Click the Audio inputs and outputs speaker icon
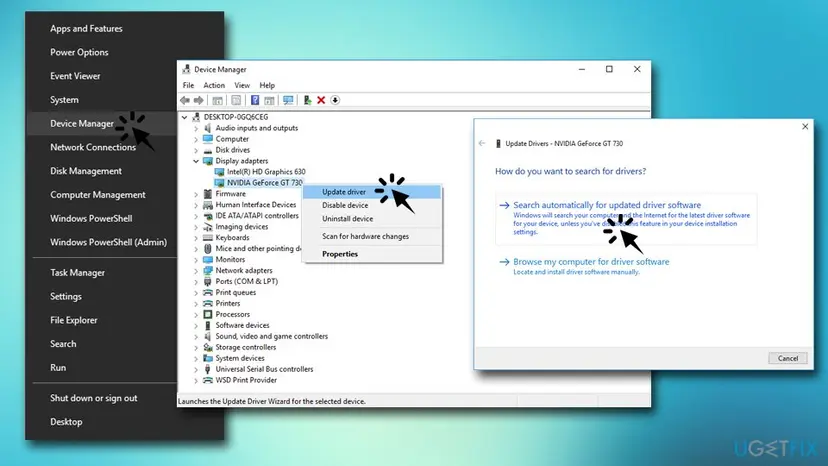Screen dimensions: 828x466 tap(208, 128)
